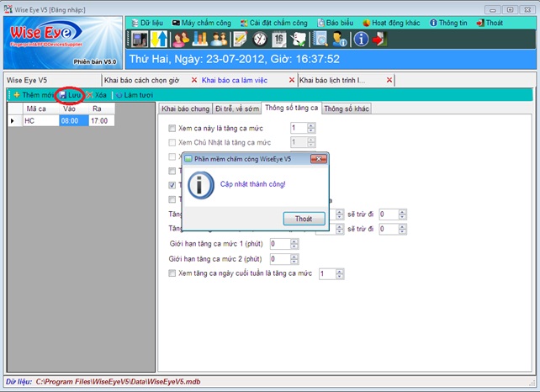The width and height of the screenshot is (540, 392).
Task: Open the Cài đặt chấm công menu
Action: coord(274,23)
